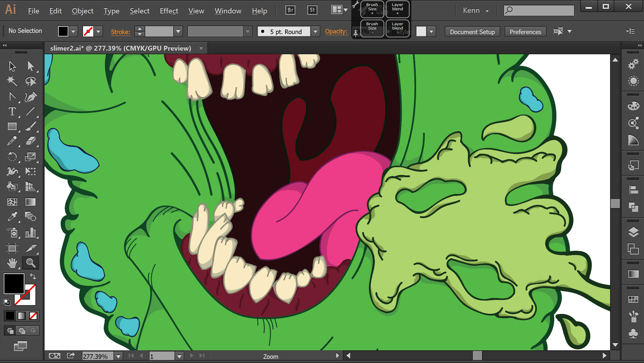Open the Object menu
Viewport: 644px width, 363px height.
pyautogui.click(x=82, y=11)
